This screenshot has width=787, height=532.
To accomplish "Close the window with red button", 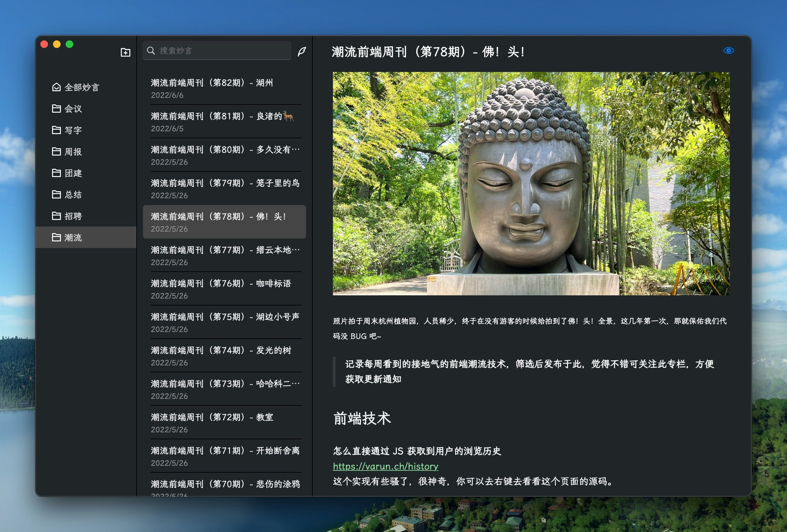I will 44,44.
